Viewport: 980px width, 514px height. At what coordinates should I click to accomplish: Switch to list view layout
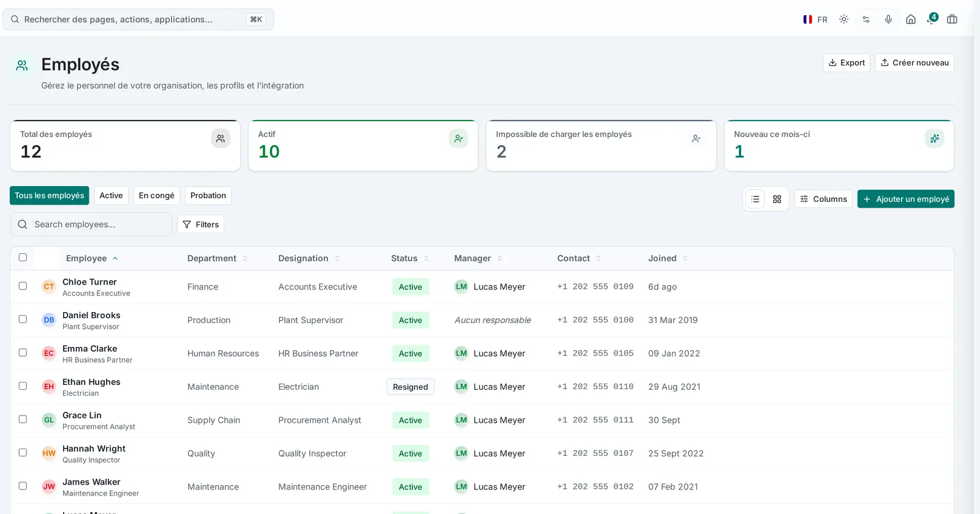(x=755, y=199)
